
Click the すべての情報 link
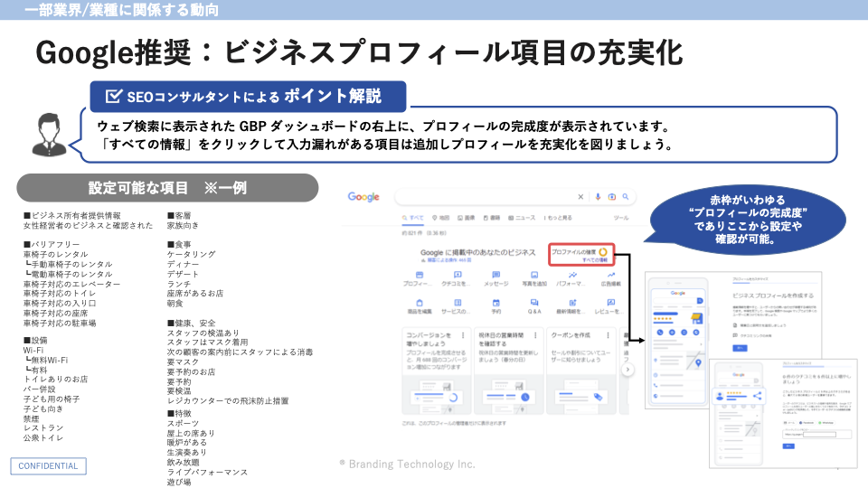[x=595, y=260]
